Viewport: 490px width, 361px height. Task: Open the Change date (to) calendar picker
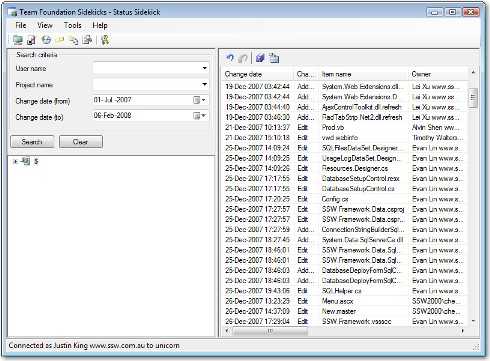tap(199, 115)
